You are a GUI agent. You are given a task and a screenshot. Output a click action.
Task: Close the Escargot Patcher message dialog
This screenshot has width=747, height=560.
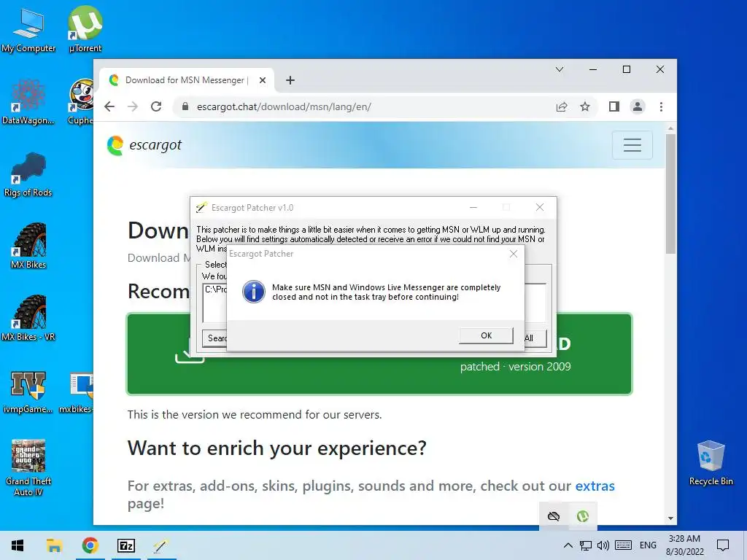513,254
